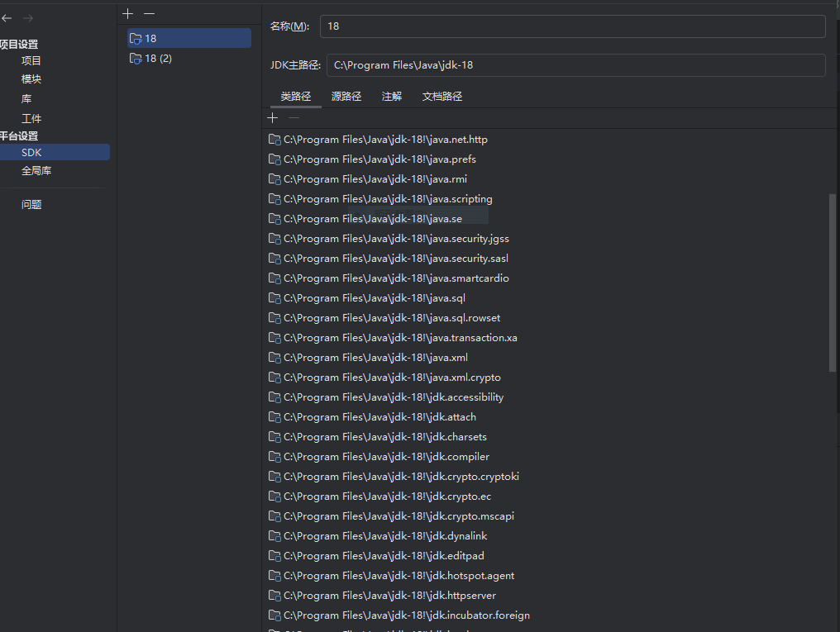Open the 库 settings page
The width and height of the screenshot is (840, 632).
26,99
